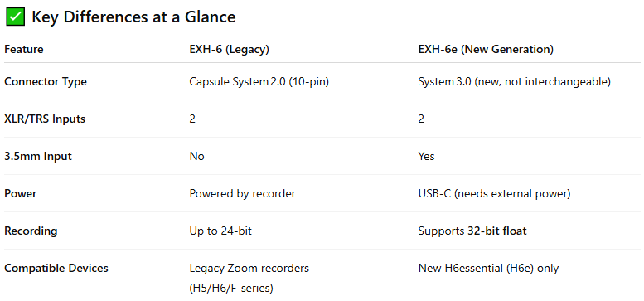
Task: Click the Capsule System 2.0 (10-pin) cell
Action: pyautogui.click(x=259, y=82)
